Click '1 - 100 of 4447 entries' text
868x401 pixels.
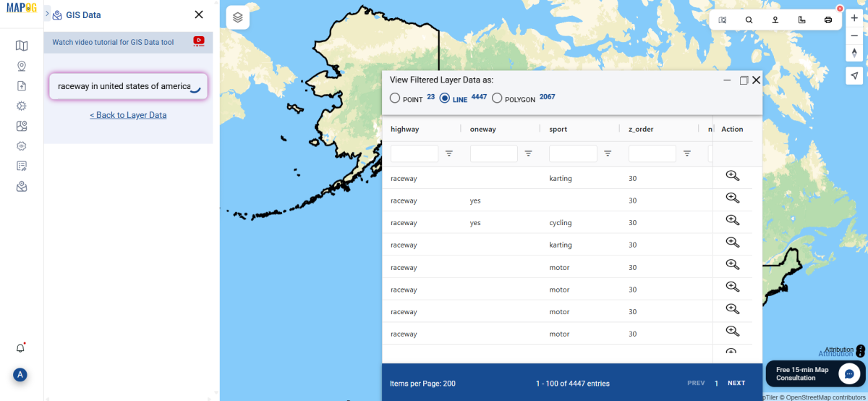[x=573, y=384]
